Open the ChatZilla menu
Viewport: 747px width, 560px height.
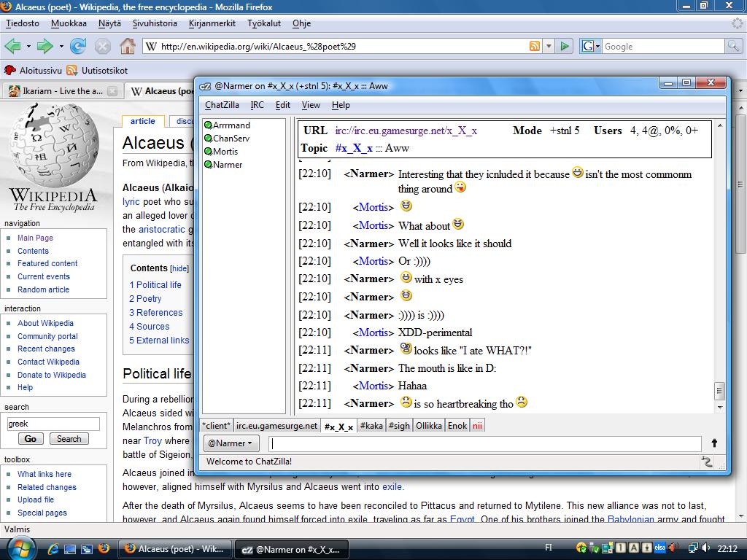pyautogui.click(x=222, y=105)
